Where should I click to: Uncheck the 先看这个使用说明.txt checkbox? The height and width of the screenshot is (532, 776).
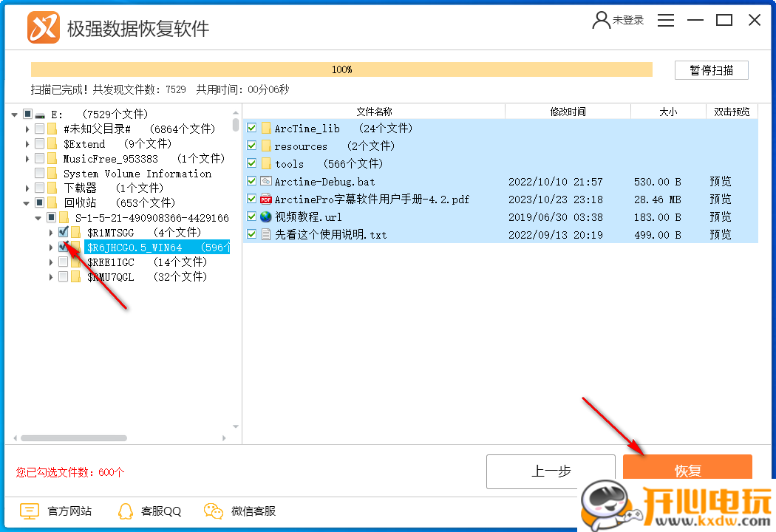click(252, 234)
